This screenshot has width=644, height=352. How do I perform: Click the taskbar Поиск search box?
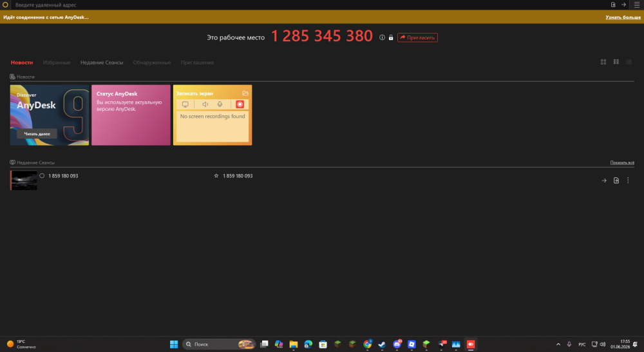pos(219,344)
